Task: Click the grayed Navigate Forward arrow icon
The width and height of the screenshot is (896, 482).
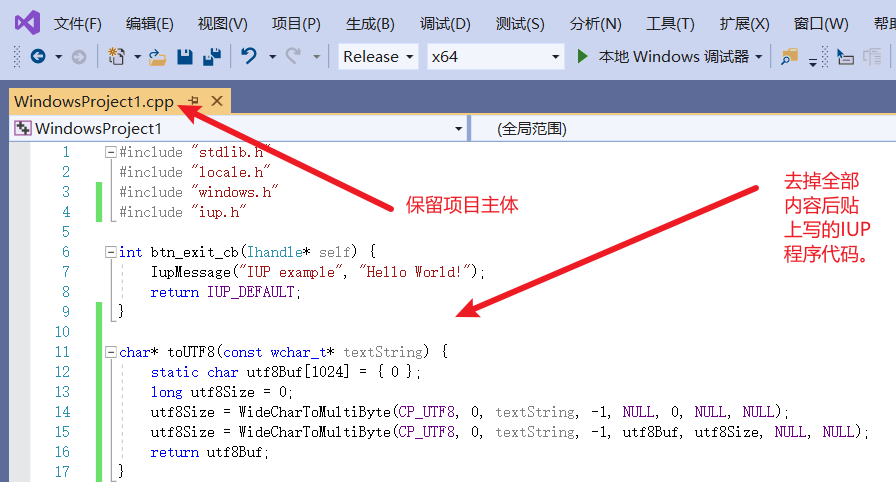Action: 79,57
